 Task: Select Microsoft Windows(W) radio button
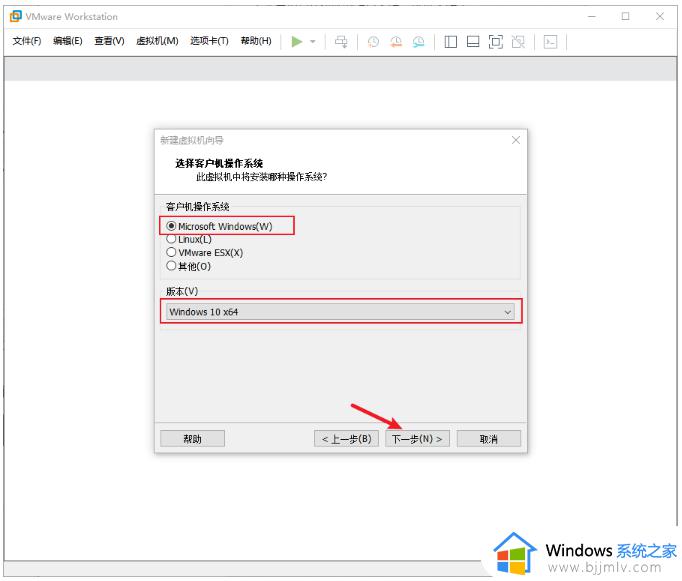click(x=171, y=226)
